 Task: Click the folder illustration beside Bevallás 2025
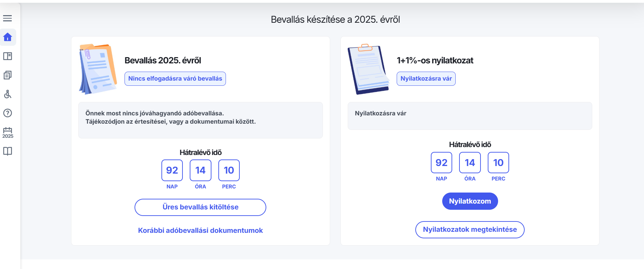[x=98, y=69]
